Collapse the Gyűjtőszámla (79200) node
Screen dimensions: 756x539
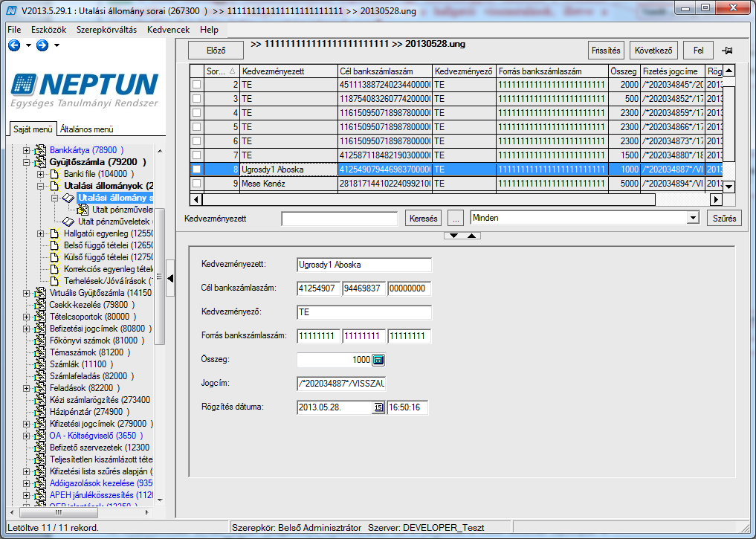point(27,163)
